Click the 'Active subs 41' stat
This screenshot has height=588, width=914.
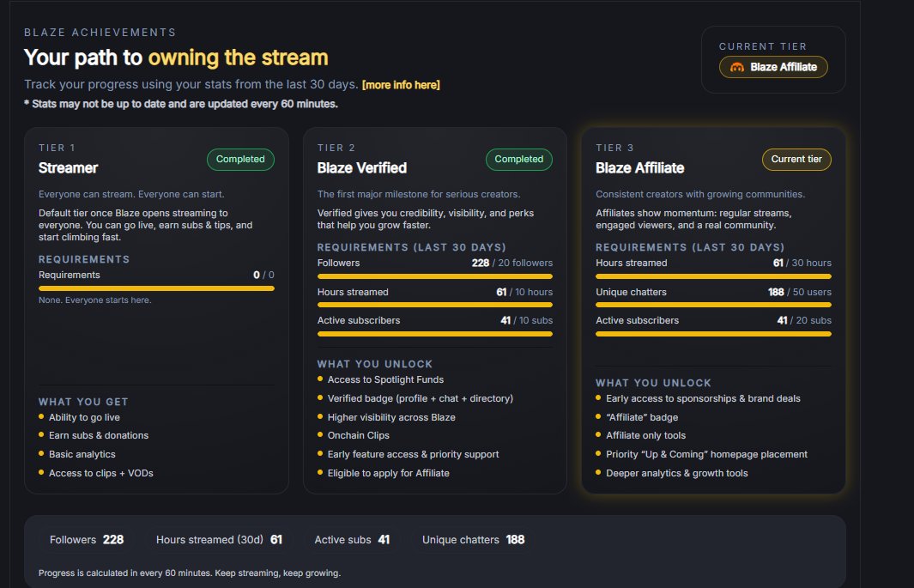pos(352,540)
